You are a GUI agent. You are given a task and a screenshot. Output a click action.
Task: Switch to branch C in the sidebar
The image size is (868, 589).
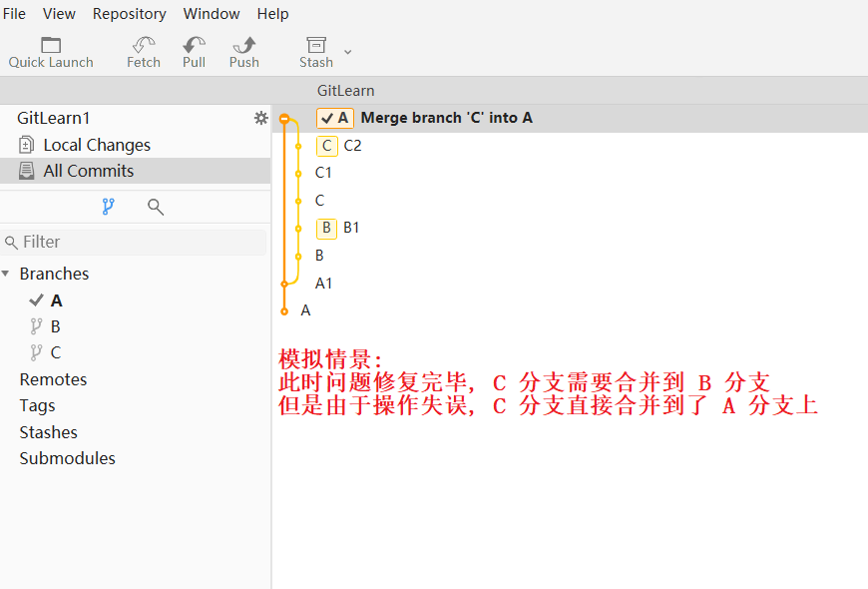click(57, 351)
